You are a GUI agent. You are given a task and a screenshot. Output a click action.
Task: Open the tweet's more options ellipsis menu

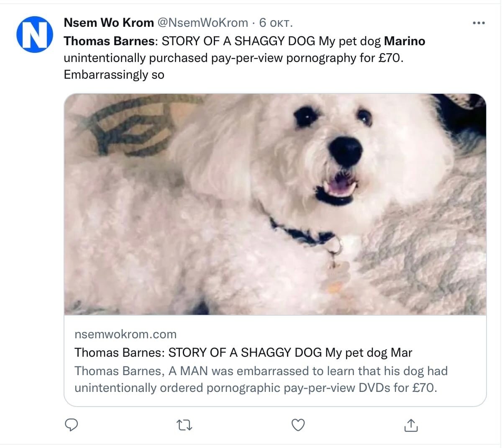(479, 23)
